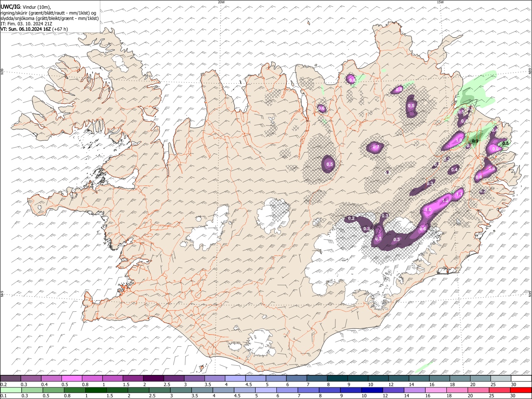The image size is (532, 399).
Task: Click the light pink swatch at 16 in lower legend
Action: pyautogui.click(x=435, y=390)
